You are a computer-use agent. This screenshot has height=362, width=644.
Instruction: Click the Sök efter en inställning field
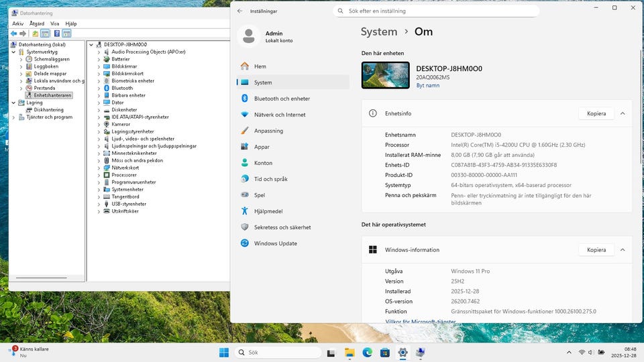coord(436,11)
